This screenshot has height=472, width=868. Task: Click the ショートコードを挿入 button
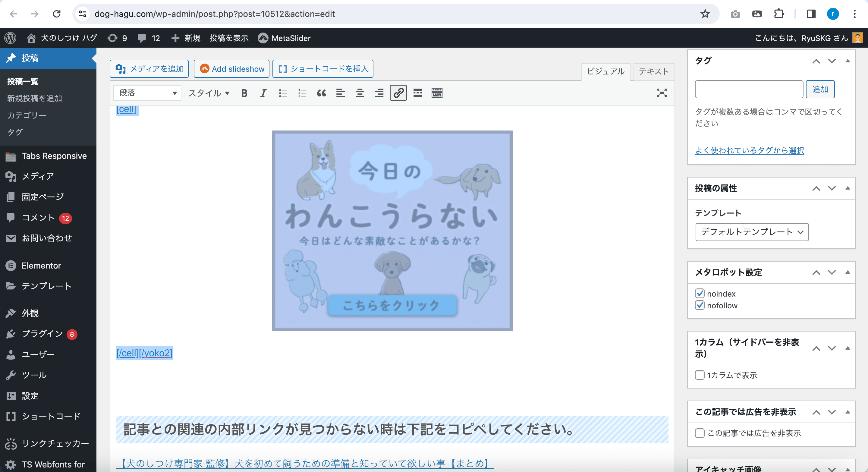(x=323, y=69)
